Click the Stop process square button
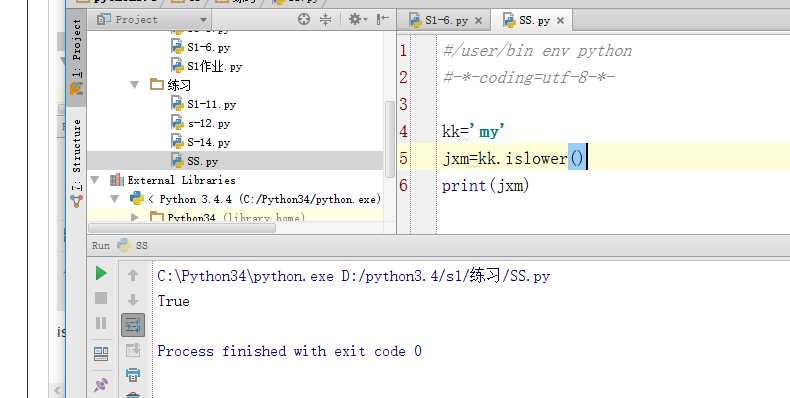The height and width of the screenshot is (398, 790). tap(101, 298)
